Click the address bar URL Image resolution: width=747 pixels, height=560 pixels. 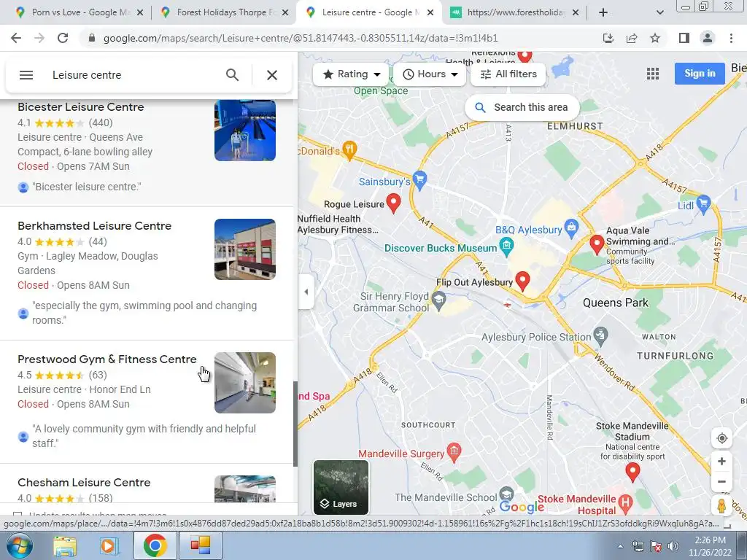click(300, 38)
